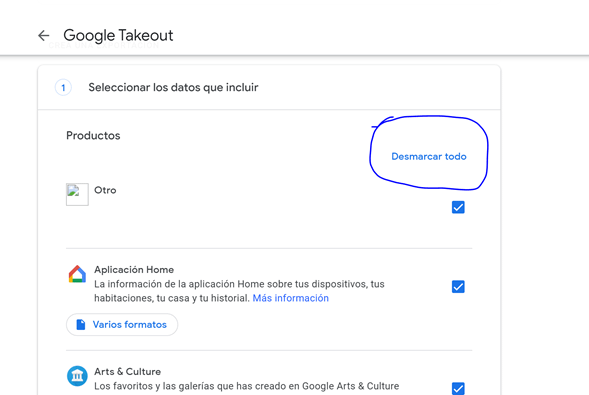
Task: Click the Aplicación Home title
Action: click(134, 270)
